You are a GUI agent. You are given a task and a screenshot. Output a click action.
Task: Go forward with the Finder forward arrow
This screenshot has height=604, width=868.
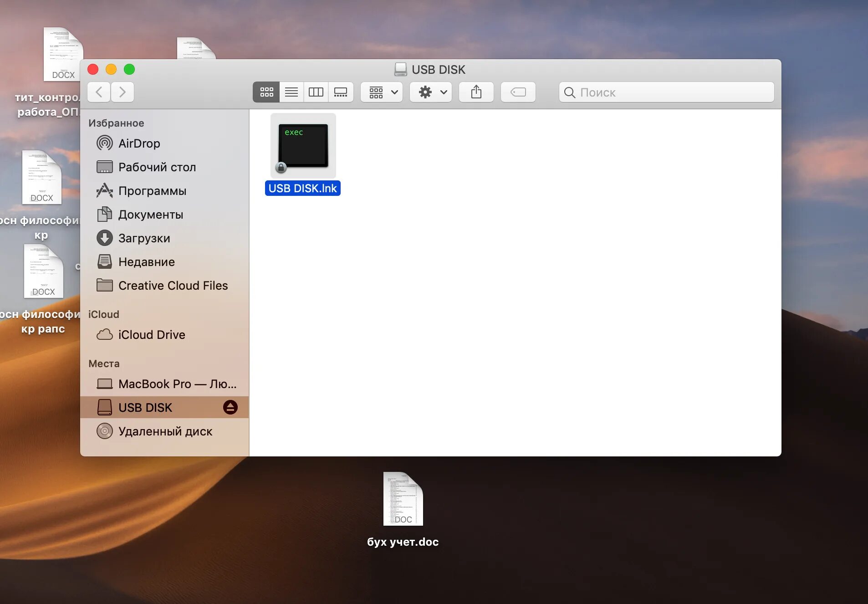click(123, 92)
